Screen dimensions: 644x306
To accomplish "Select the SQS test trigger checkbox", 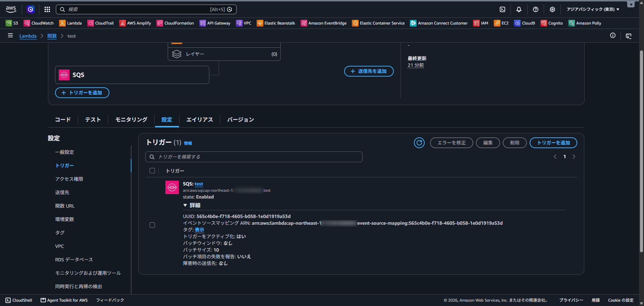I will coord(152,225).
